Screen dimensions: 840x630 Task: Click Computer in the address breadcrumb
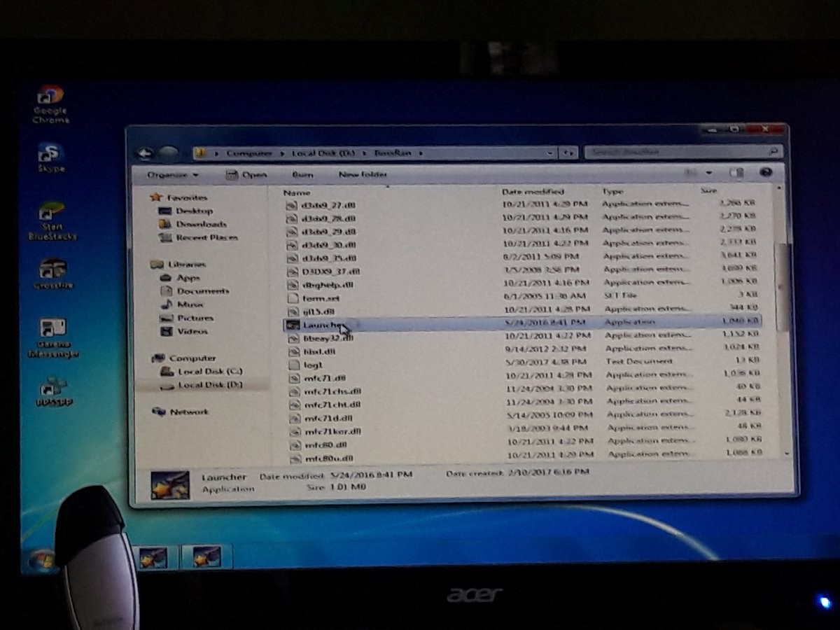249,153
